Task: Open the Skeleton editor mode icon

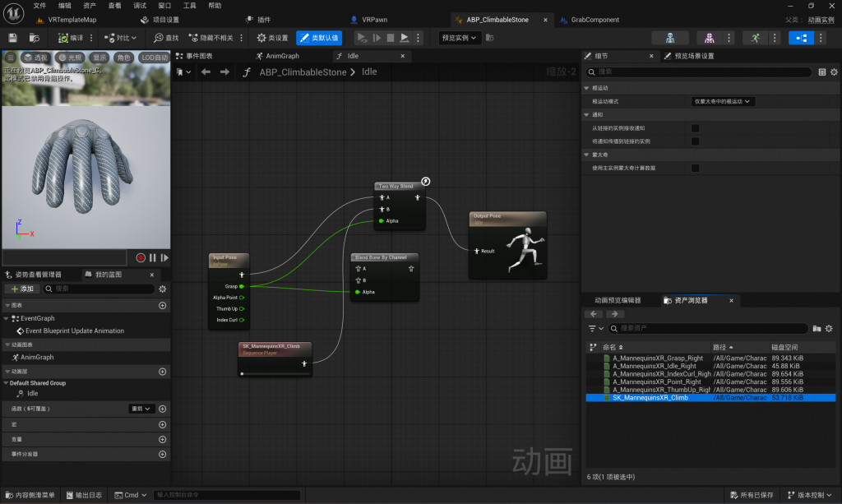Action: coord(670,38)
